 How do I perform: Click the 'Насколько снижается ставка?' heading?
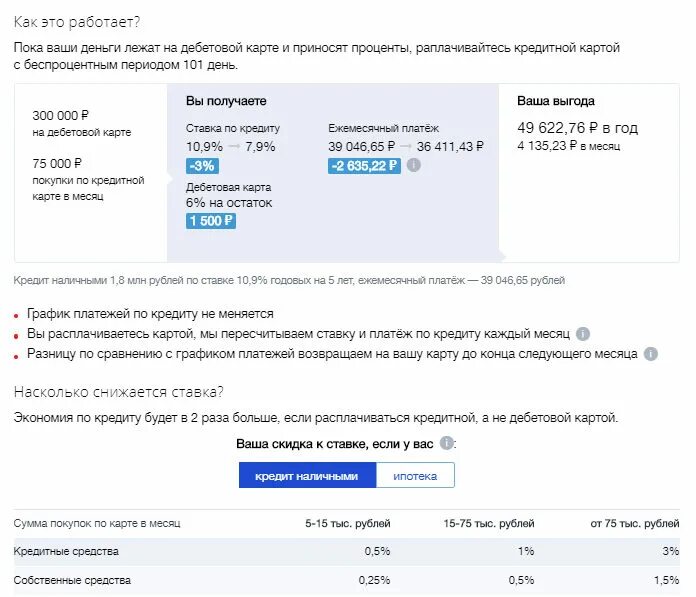(119, 392)
